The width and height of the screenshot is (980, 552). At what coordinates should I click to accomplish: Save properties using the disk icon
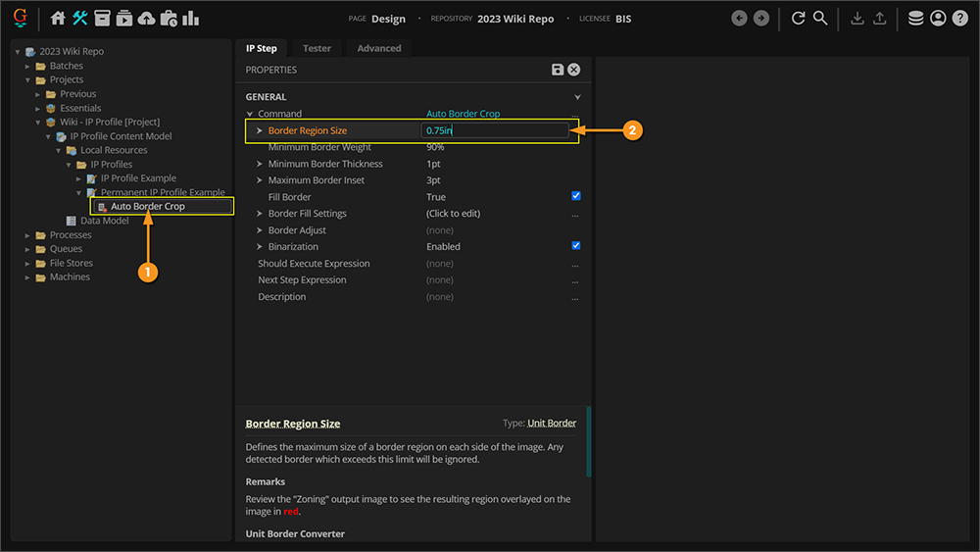[x=558, y=70]
